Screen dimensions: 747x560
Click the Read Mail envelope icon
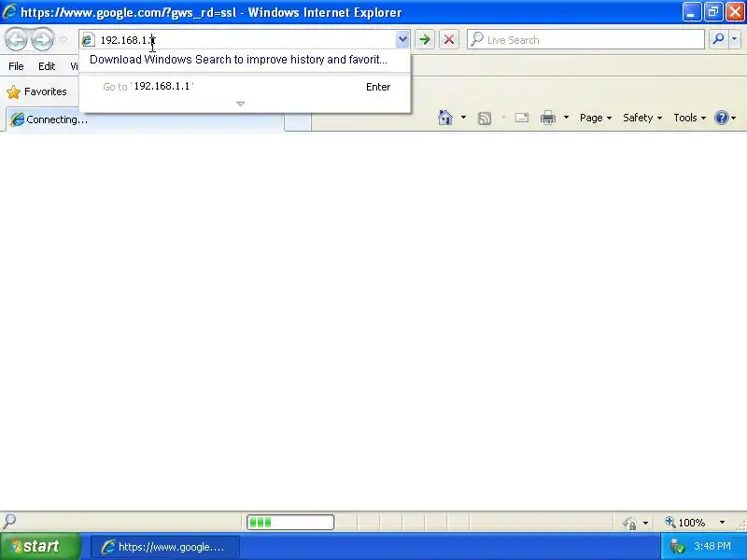click(522, 118)
